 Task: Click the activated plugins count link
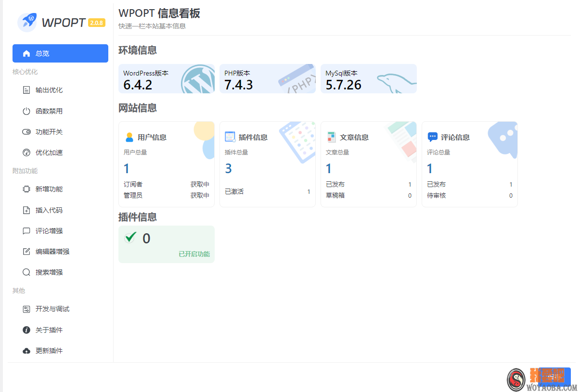click(309, 191)
